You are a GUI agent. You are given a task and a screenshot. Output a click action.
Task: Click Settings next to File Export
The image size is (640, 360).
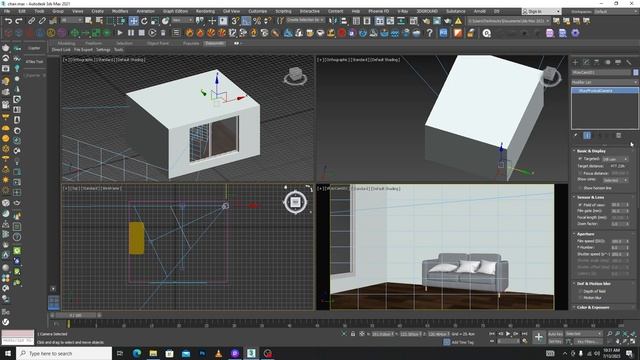click(103, 50)
